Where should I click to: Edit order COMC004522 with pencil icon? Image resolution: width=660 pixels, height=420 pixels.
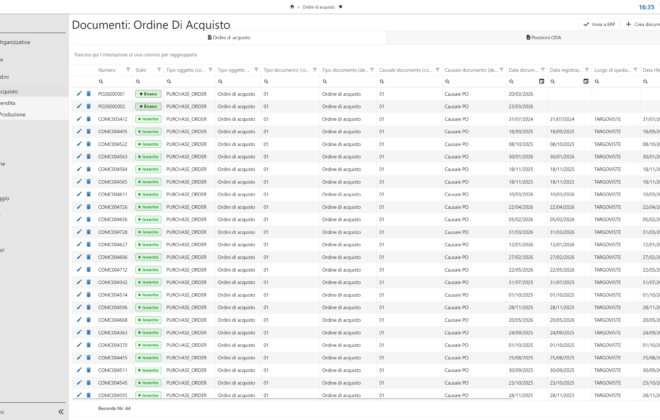pyautogui.click(x=79, y=144)
